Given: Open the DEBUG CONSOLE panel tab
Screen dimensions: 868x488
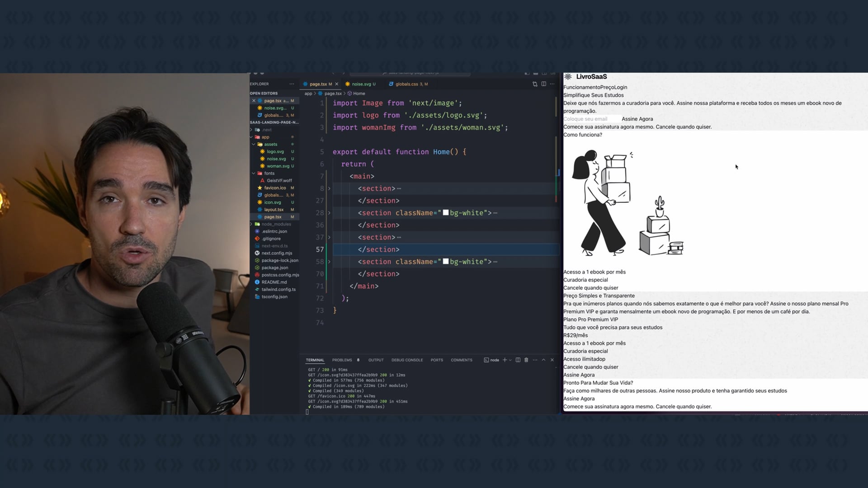Looking at the screenshot, I should tap(407, 360).
